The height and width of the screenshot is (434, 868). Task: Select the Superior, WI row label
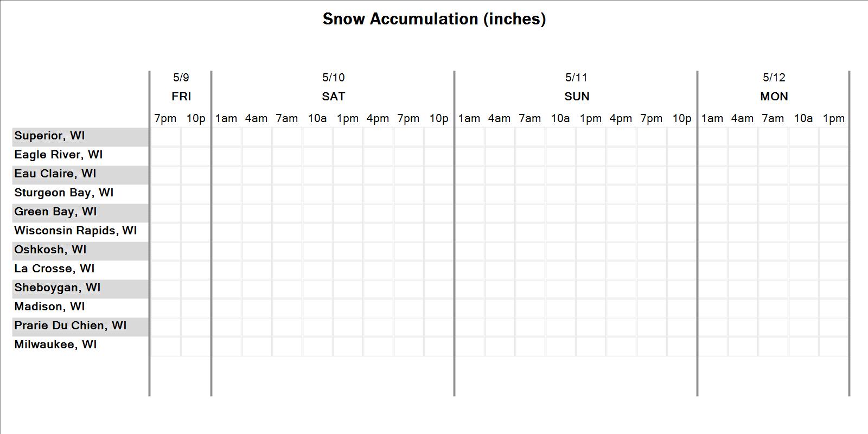pyautogui.click(x=49, y=136)
